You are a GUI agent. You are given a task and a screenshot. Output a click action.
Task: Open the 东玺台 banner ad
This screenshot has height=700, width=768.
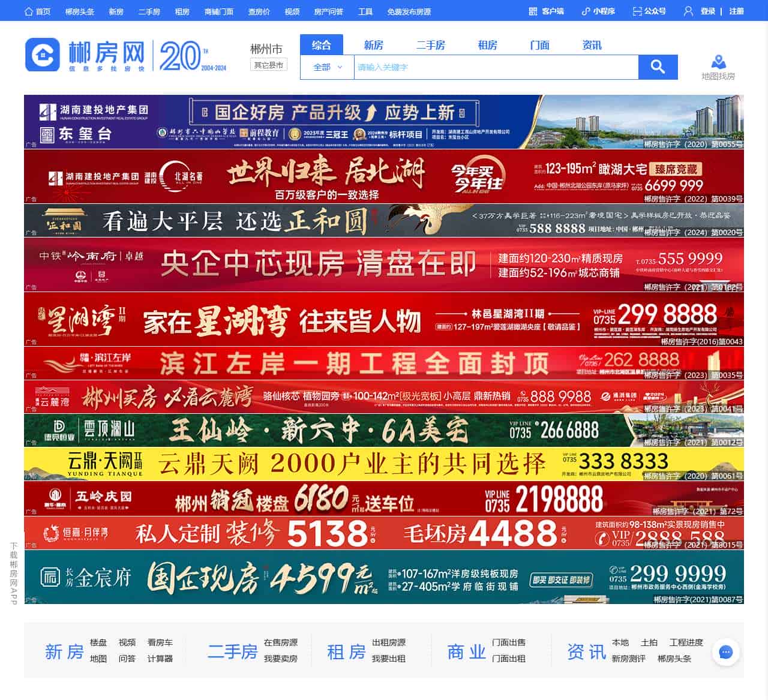(384, 122)
